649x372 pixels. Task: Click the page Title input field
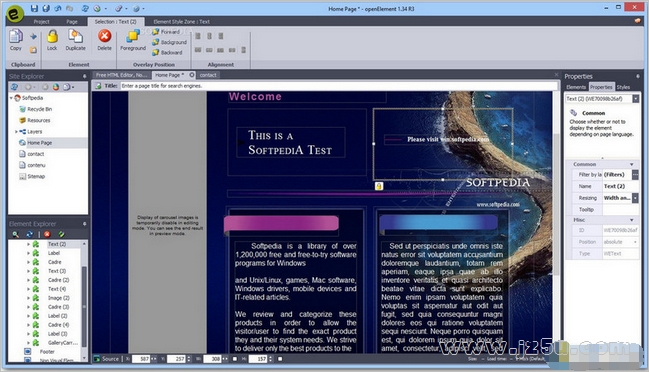coord(338,86)
